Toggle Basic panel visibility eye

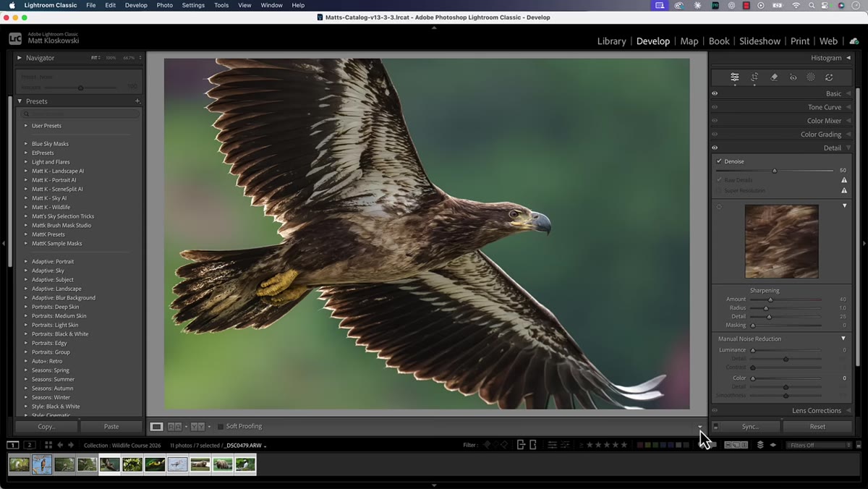pos(715,93)
